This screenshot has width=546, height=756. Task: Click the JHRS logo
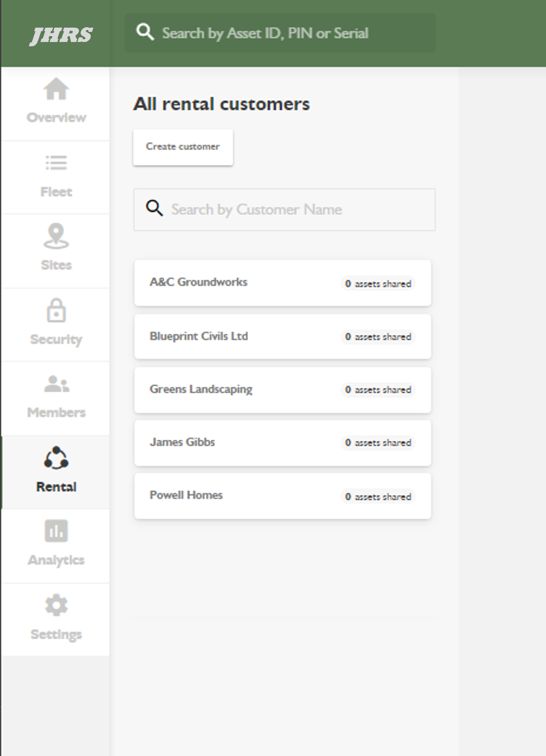pos(61,35)
